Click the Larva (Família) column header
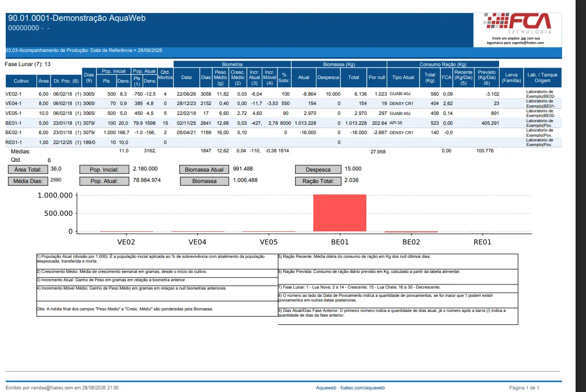Screen dimensions: 586x392 [x=511, y=77]
